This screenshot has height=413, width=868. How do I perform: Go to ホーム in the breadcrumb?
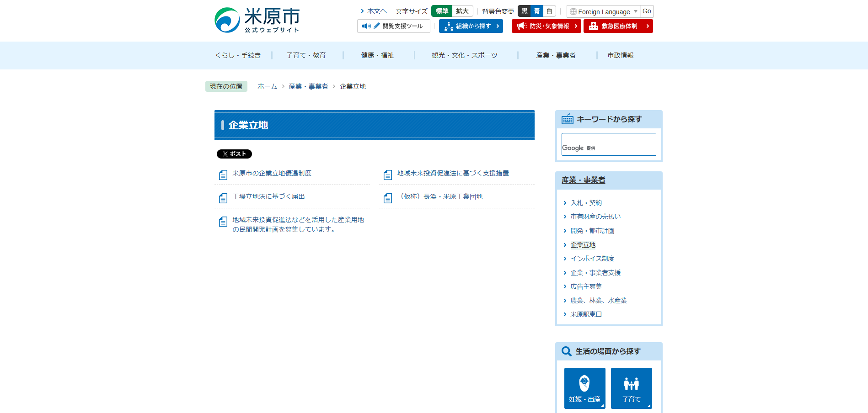click(x=268, y=86)
